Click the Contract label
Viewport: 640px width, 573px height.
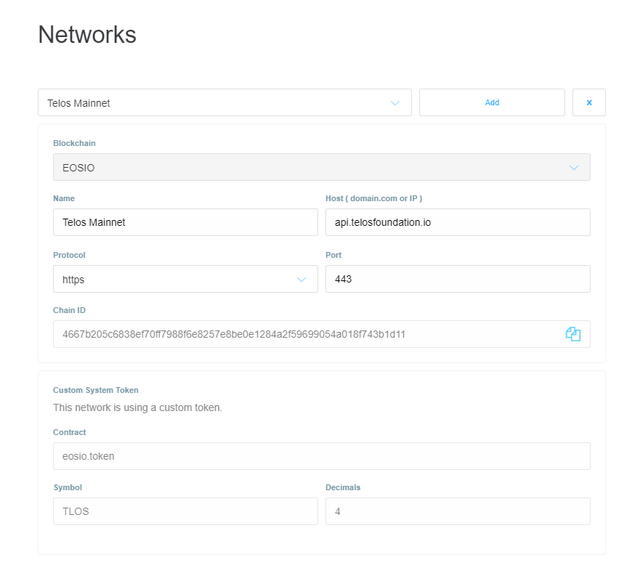[69, 432]
